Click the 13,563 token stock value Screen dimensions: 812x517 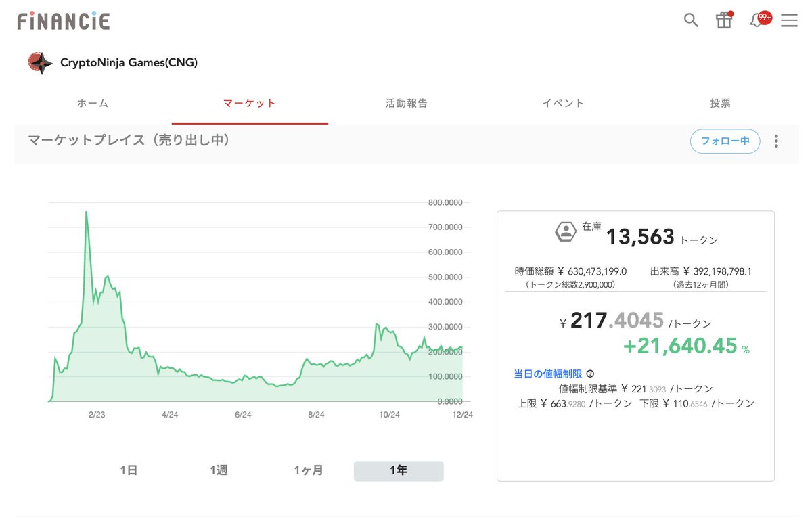[640, 237]
